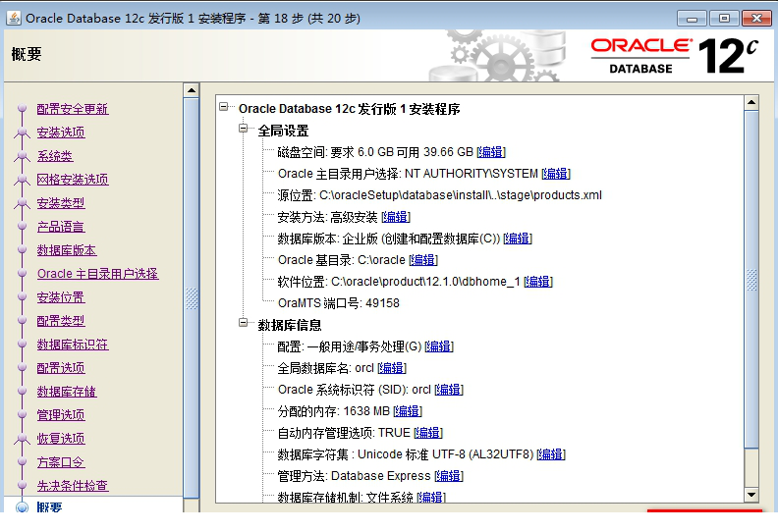Edit the 管理方法 Database Express setting

[x=449, y=476]
